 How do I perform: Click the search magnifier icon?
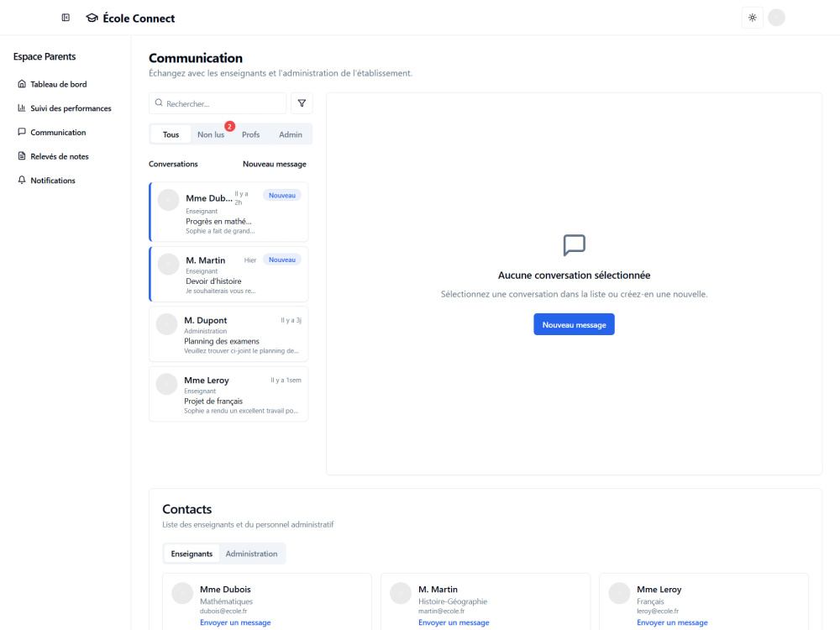click(159, 102)
